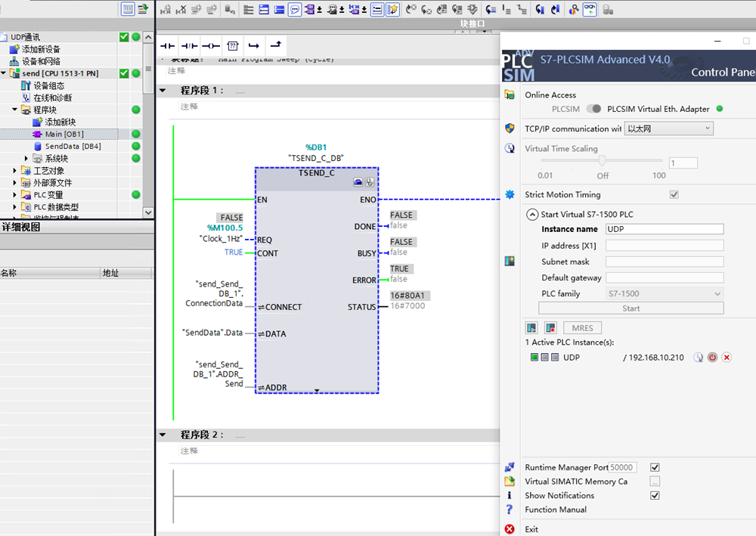This screenshot has height=536, width=756.
Task: Open the Function Manual link
Action: click(x=556, y=510)
